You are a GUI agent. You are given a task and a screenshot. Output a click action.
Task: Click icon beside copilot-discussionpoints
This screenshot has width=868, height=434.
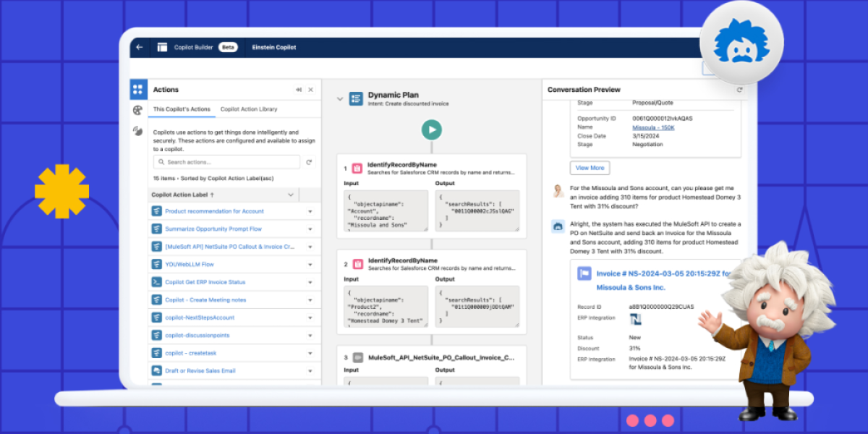(x=156, y=335)
